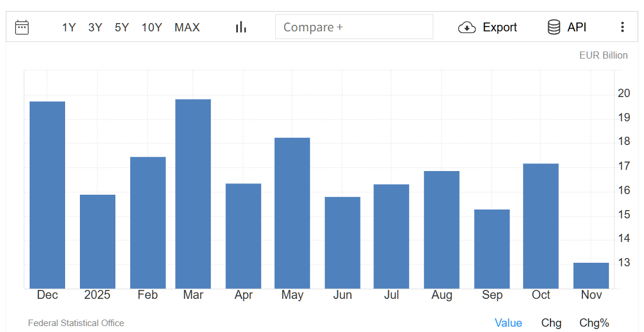Choose the 10Y time range

[x=152, y=27]
